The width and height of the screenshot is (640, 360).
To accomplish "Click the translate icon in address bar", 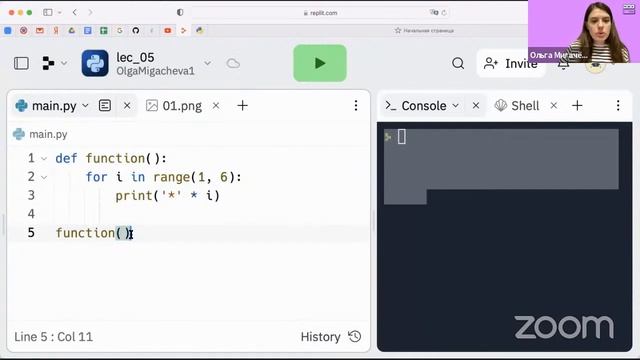I will 433,13.
